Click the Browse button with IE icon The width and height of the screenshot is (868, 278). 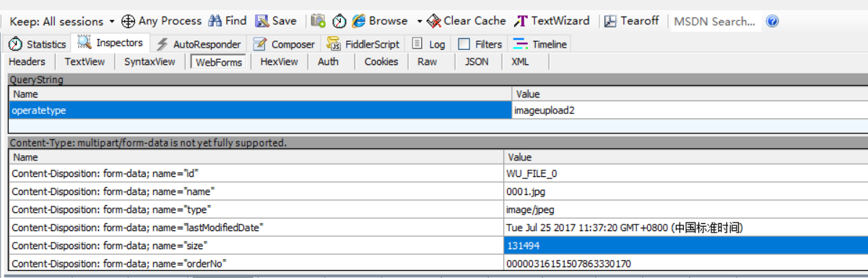click(x=380, y=22)
